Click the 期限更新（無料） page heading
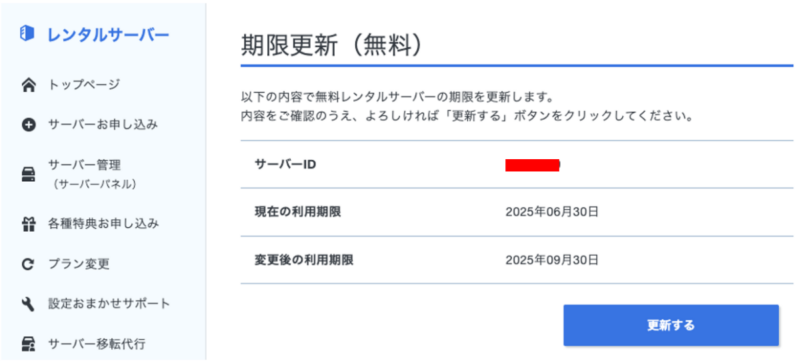This screenshot has width=800, height=363. (x=333, y=47)
